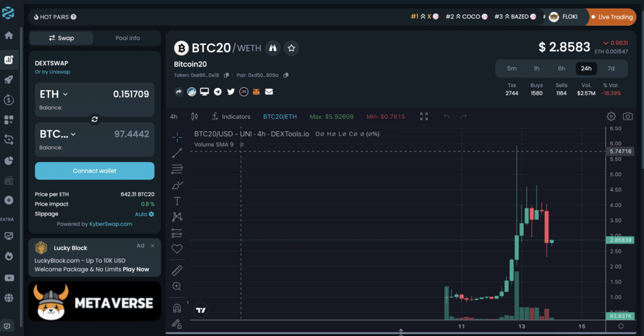Follow the Or try Uniswap link
Viewport: 644px width, 336px height.
tap(52, 72)
